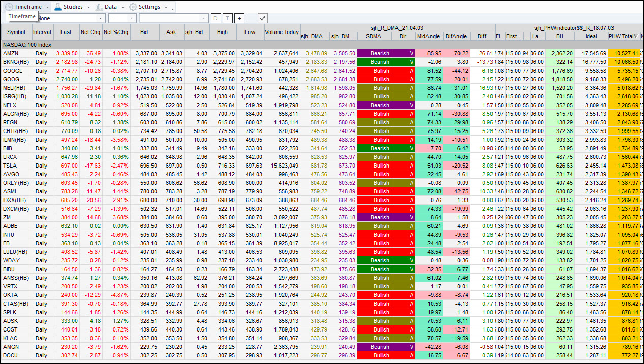Click FB's volume 8,925,017 cell
The width and height of the screenshot is (644, 364).
point(282,243)
